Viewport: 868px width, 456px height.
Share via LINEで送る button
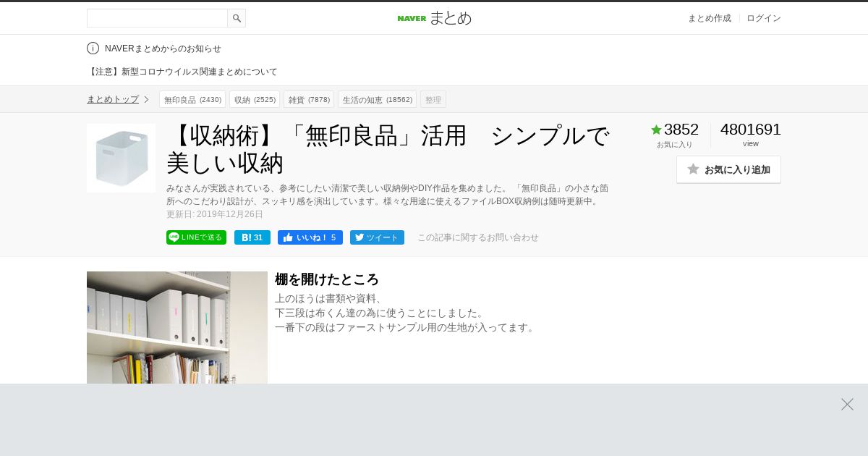point(196,237)
